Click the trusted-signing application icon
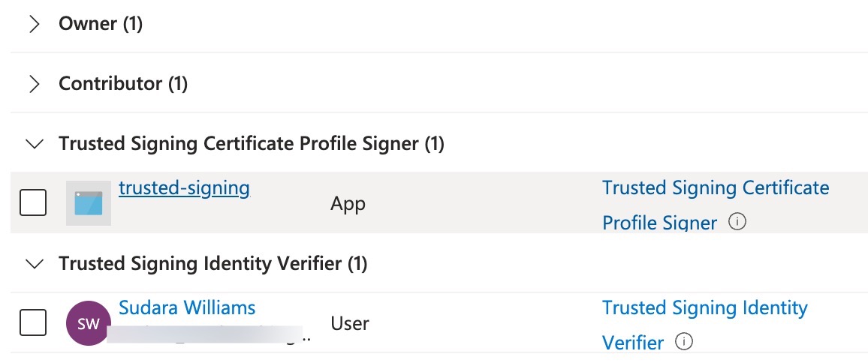The width and height of the screenshot is (868, 363). [89, 203]
